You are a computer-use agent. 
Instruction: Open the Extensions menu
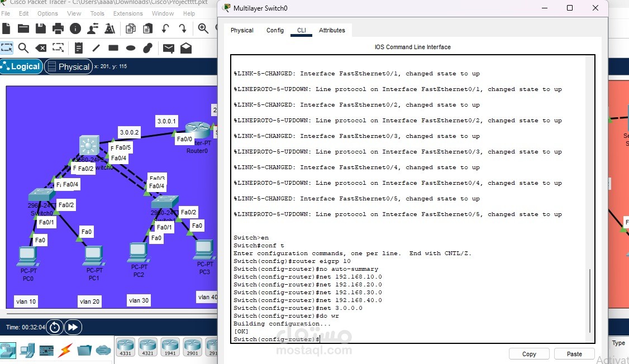tap(127, 13)
